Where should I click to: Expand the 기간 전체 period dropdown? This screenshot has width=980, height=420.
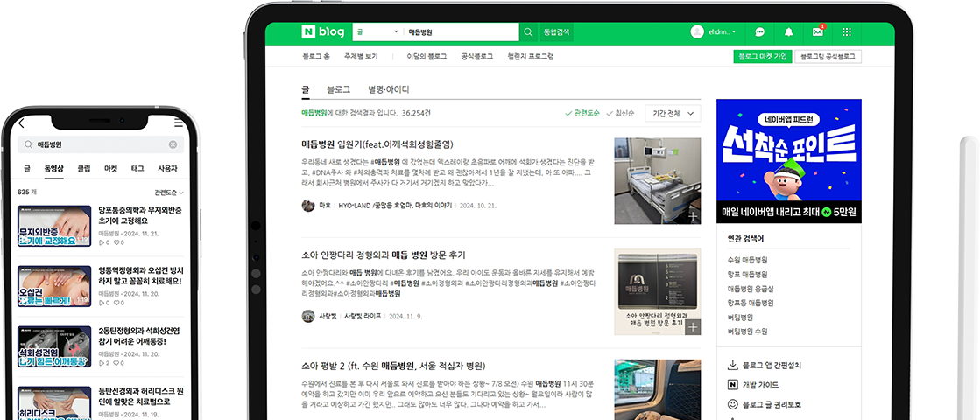[x=673, y=113]
